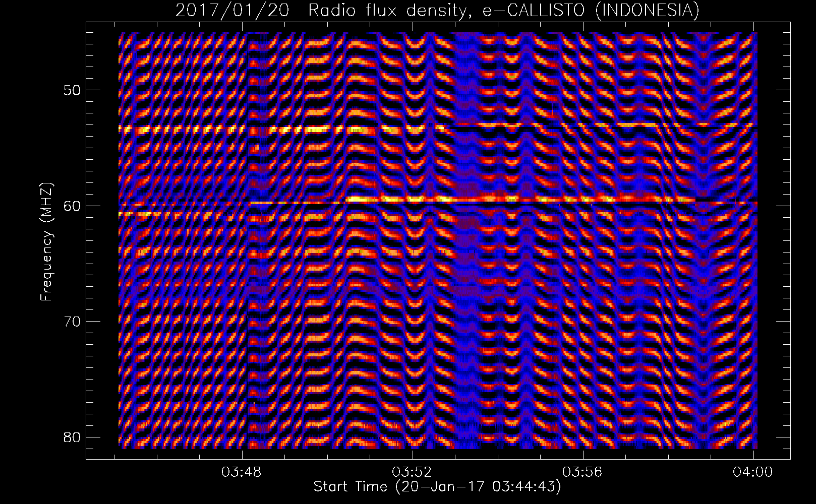The height and width of the screenshot is (504, 816).
Task: Click the "03:52" time tick label
Action: (x=413, y=472)
